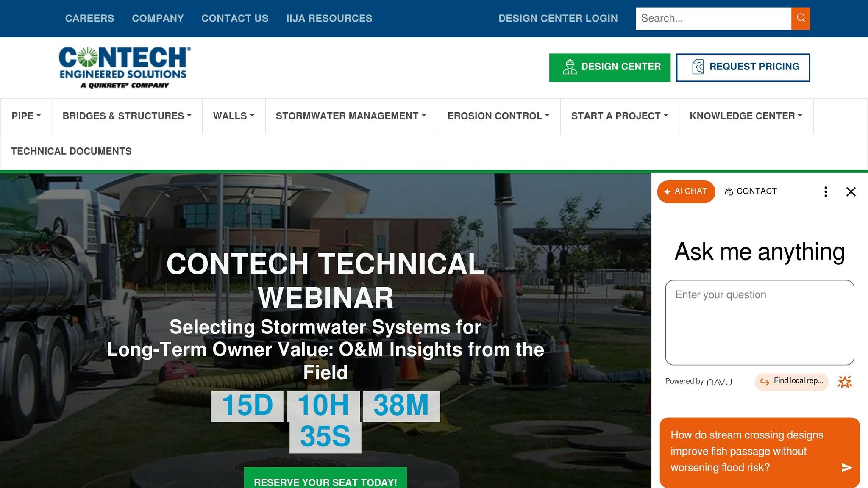Screen dimensions: 868x488
Task: Click the Ask me anything heading
Action: (x=759, y=252)
